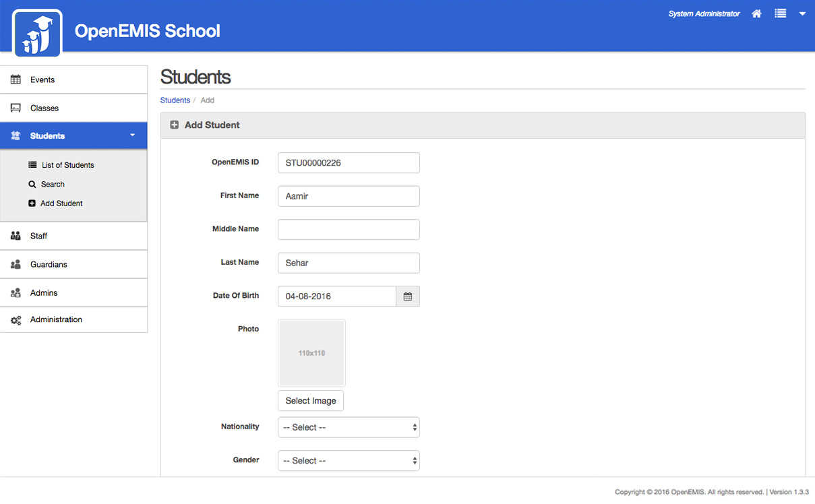Click the First Name field containing Aamir
Screen dimensions: 815x504
pyautogui.click(x=349, y=196)
